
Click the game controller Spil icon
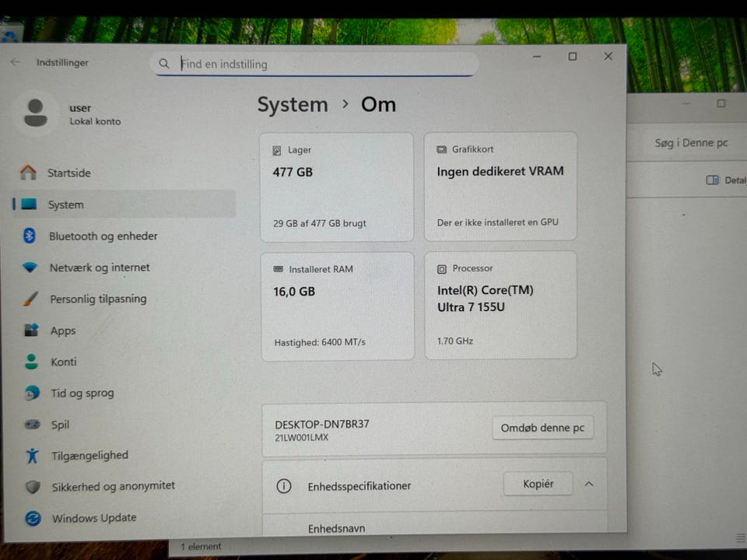pyautogui.click(x=32, y=424)
